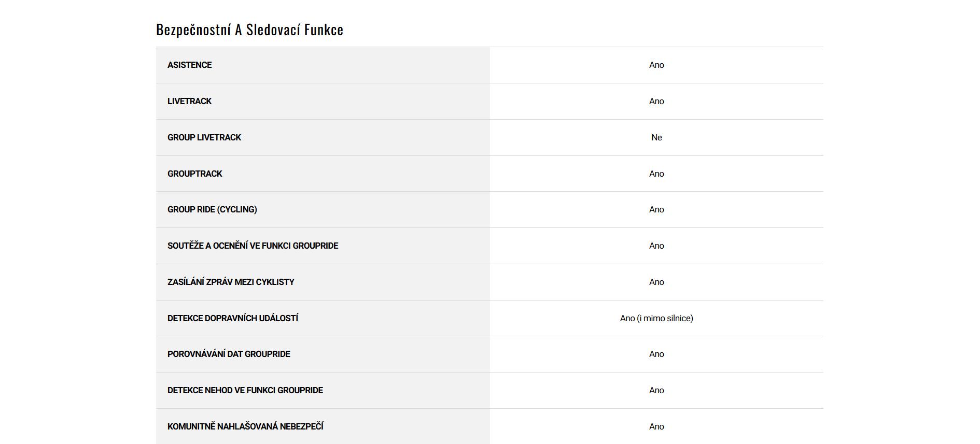Click DETEKCE DOPRAVNÍCH UDÁLOSTÍ label
The height and width of the screenshot is (444, 980).
232,318
